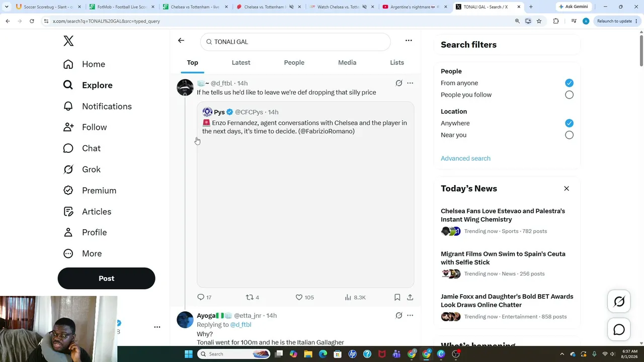Reply to the post with 17 replies
The width and height of the screenshot is (644, 362).
[x=204, y=297]
